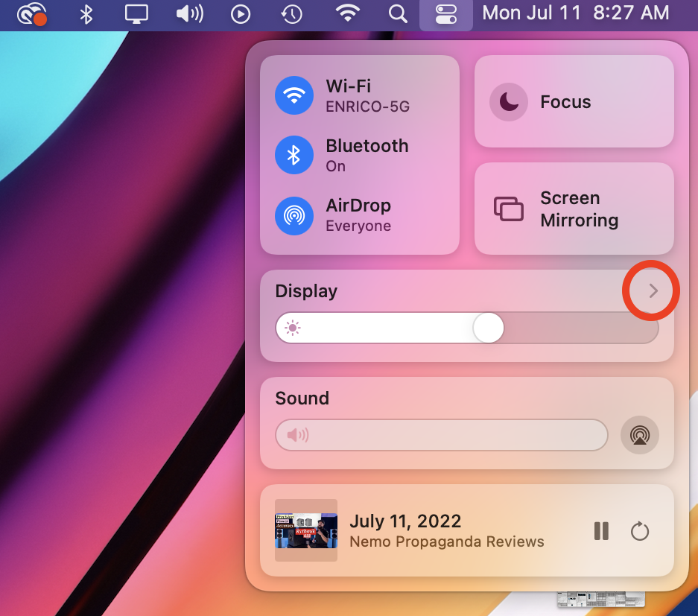Viewport: 698px width, 616px height.
Task: Click the AirDrop Everyone label
Action: [358, 226]
